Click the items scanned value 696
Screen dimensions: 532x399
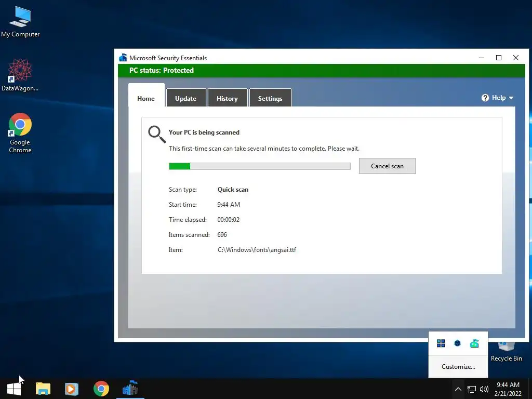pos(222,235)
